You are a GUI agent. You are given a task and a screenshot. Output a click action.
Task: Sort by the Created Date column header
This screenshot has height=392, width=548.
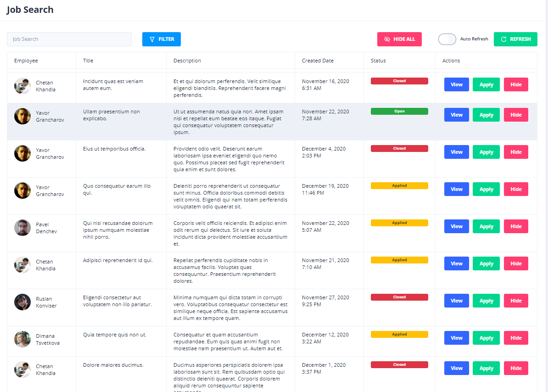318,61
